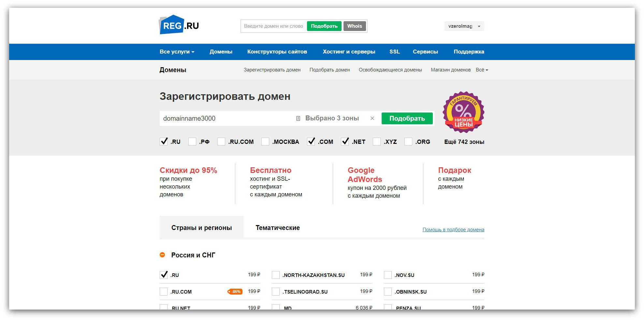Uncheck the .COM zone checkbox
Screen dimensions: 644x320
pos(311,142)
